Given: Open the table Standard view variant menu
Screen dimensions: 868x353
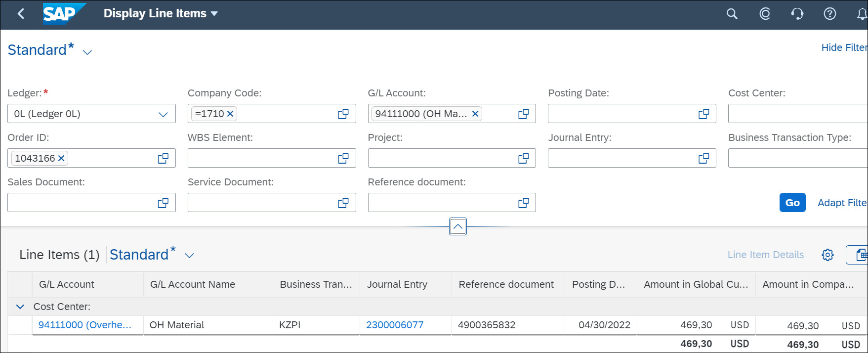Looking at the screenshot, I should pos(189,256).
